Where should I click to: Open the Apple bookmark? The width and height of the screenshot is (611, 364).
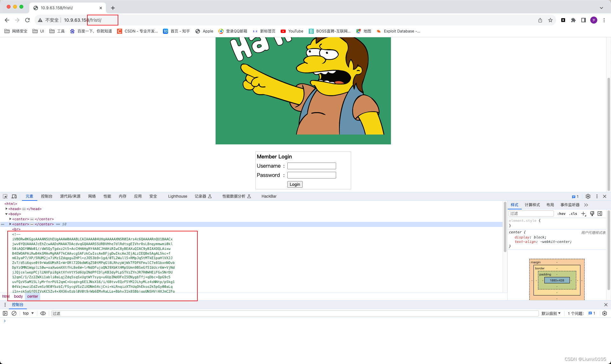tap(204, 31)
